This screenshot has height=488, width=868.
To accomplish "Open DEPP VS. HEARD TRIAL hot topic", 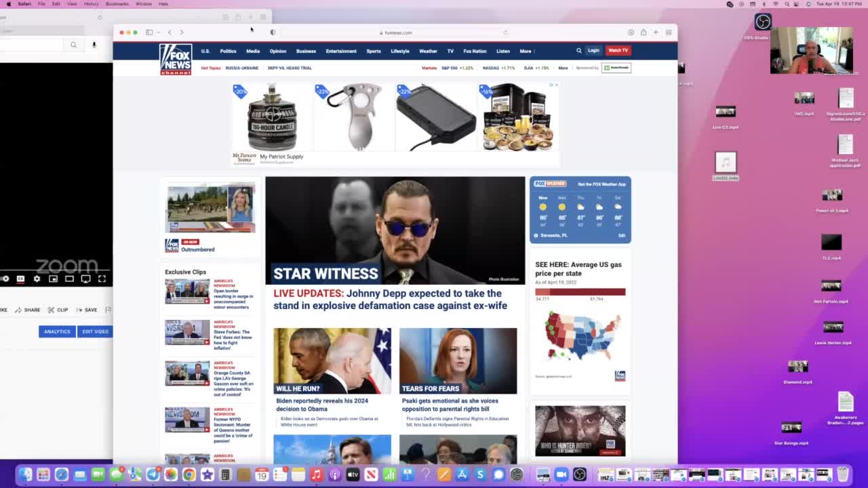I will coord(290,68).
